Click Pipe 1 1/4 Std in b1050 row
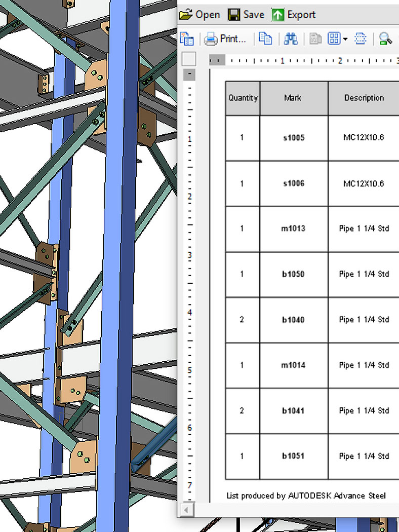 pyautogui.click(x=364, y=274)
